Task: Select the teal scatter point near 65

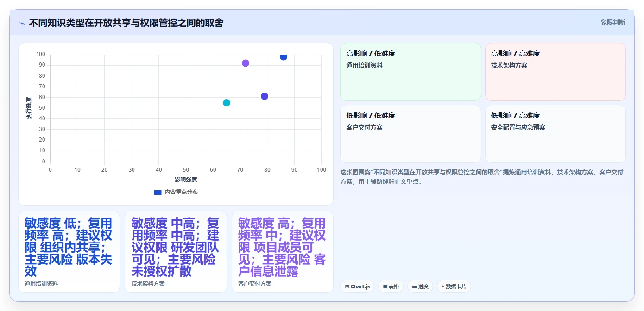Action: pyautogui.click(x=227, y=103)
